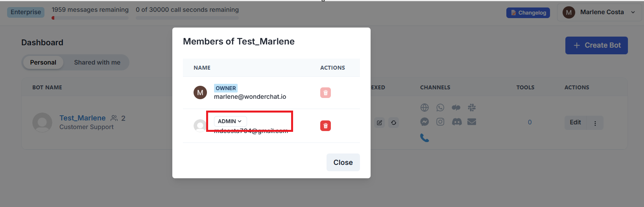Click the Messenger channel icon
The image size is (644, 207).
pos(424,122)
